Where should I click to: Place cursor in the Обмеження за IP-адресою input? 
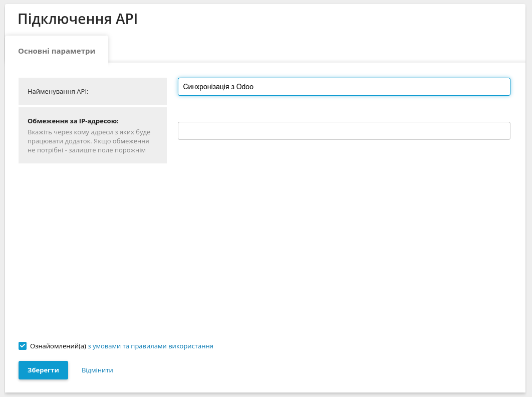click(x=344, y=131)
